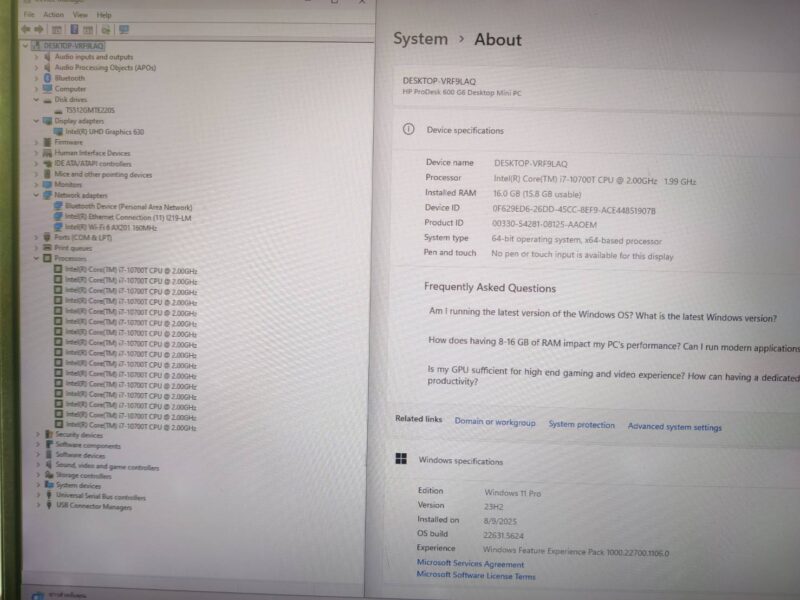Click Human Interface Devices category icon
The height and width of the screenshot is (600, 800).
pyautogui.click(x=47, y=153)
